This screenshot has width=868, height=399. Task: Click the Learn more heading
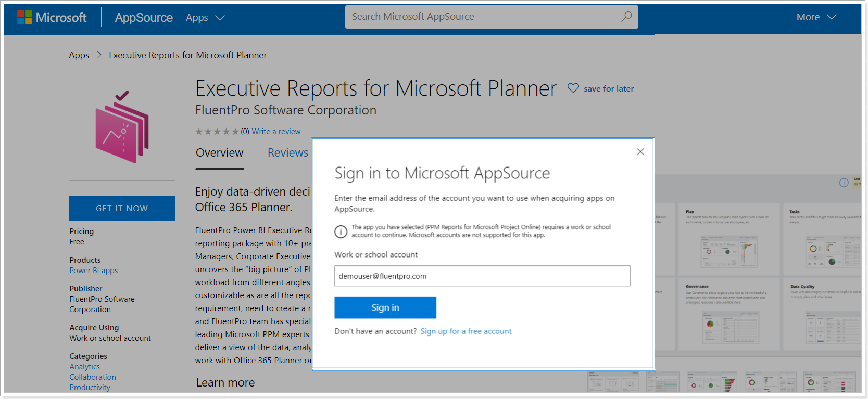click(x=225, y=383)
